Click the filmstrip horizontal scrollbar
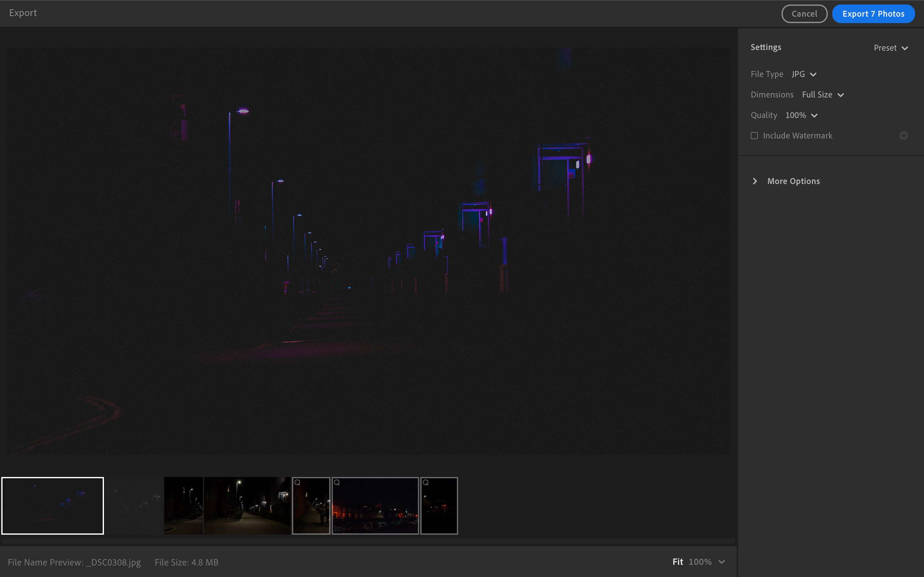The width and height of the screenshot is (924, 577). 368,541
